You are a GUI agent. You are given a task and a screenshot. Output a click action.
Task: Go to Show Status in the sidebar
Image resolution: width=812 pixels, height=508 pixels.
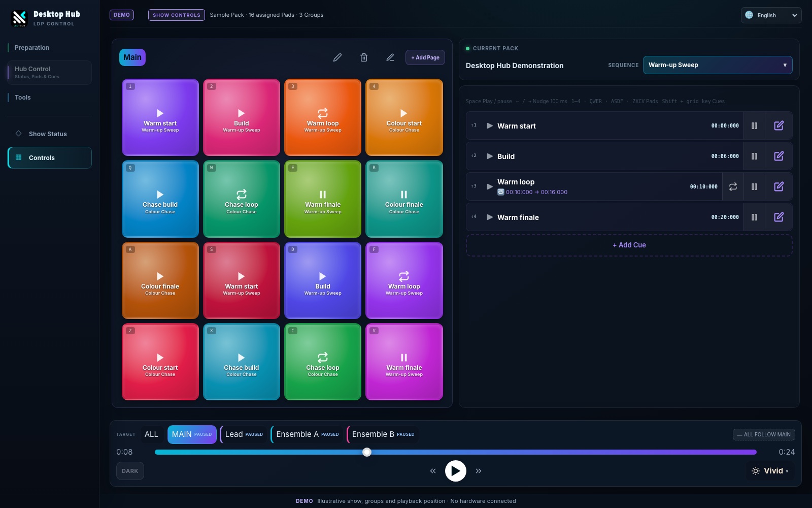(49, 134)
